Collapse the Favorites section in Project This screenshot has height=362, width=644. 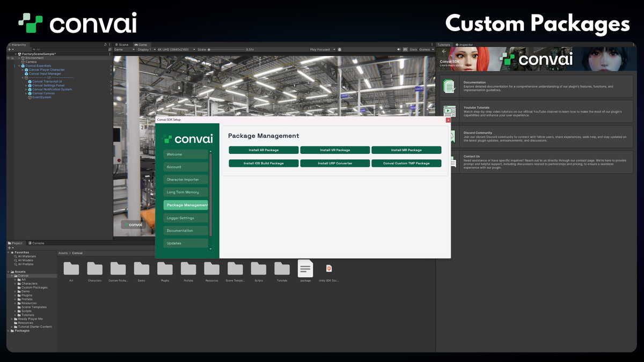(x=9, y=252)
